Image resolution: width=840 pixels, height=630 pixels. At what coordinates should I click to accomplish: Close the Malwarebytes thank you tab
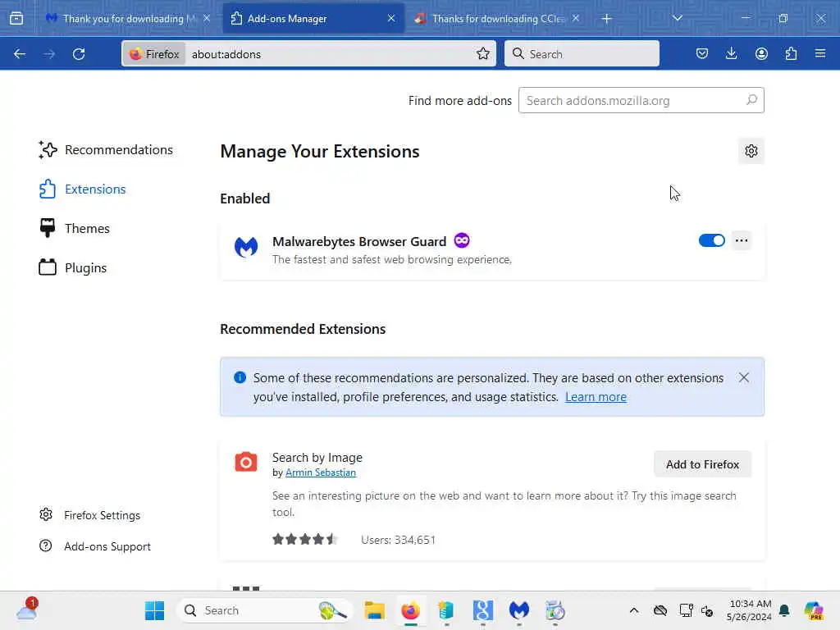(206, 18)
